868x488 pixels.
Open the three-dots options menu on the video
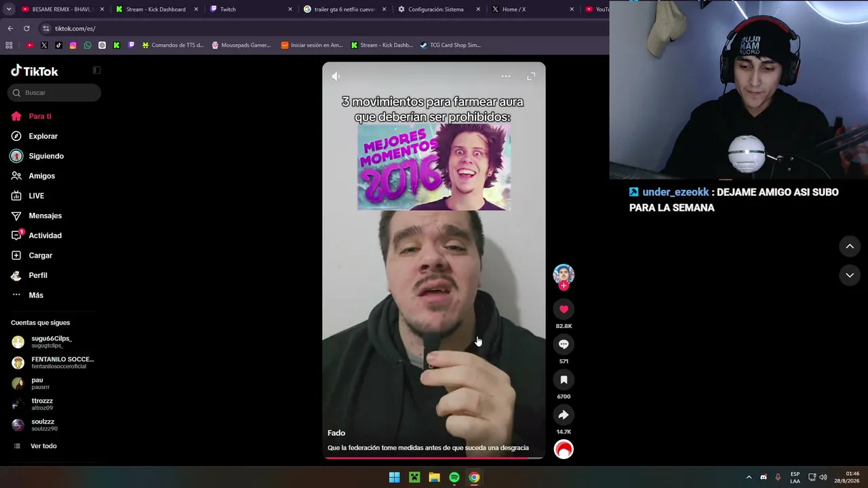point(506,77)
